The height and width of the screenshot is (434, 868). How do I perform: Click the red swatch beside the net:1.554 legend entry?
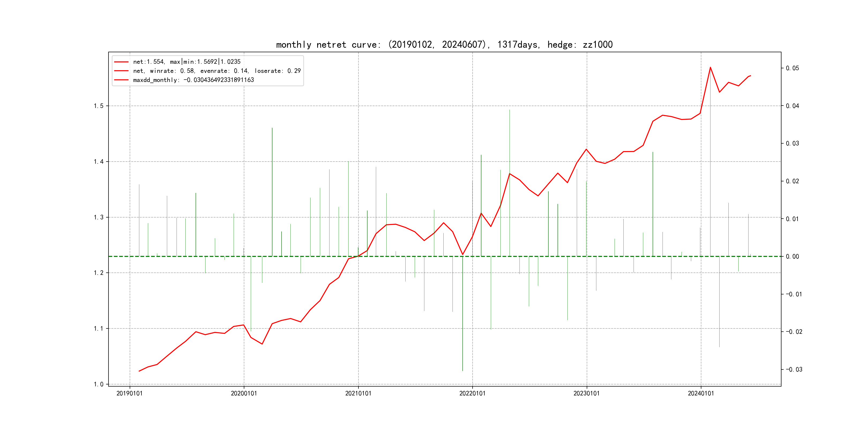point(121,62)
